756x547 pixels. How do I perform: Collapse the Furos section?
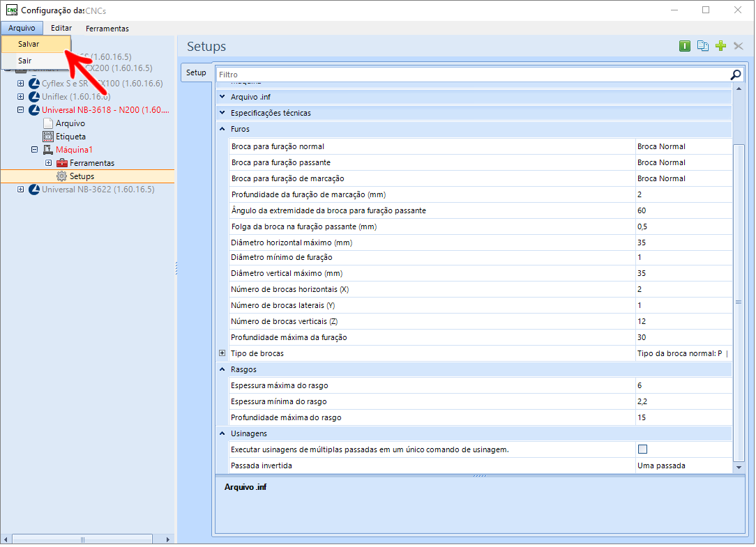tap(222, 129)
